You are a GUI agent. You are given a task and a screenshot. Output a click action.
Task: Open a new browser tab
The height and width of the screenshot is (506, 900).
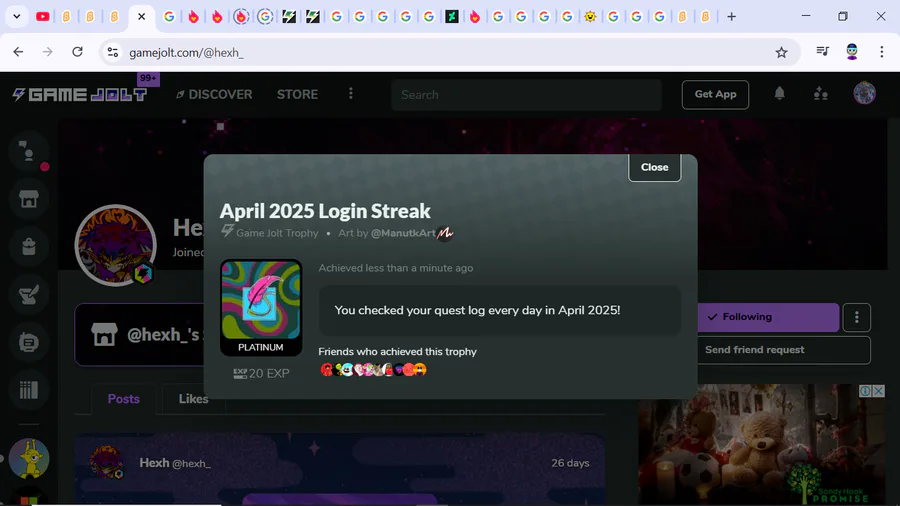coord(731,17)
